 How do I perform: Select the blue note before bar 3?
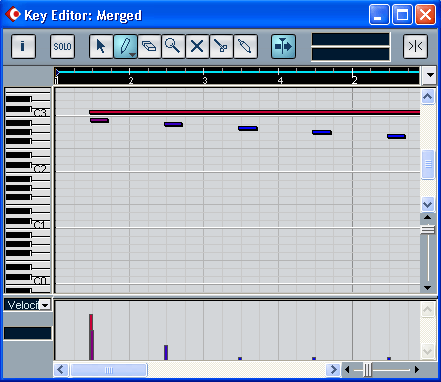point(173,124)
